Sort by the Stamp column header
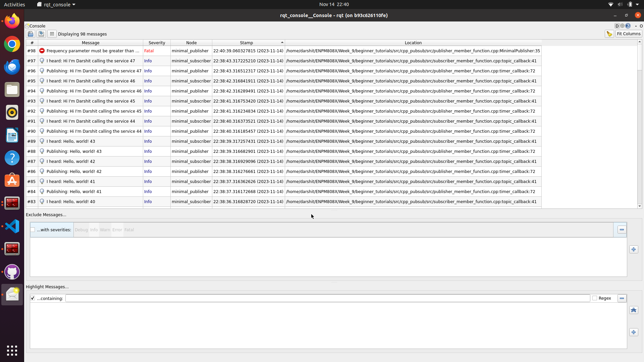 point(247,43)
